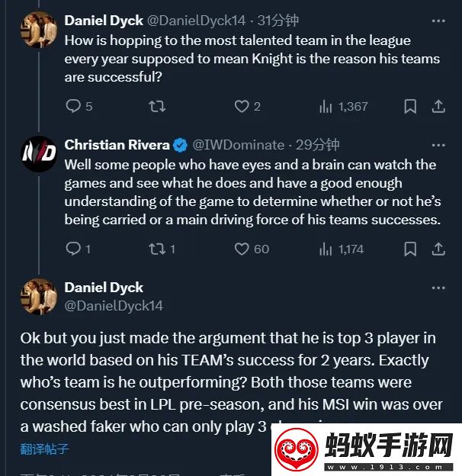The width and height of the screenshot is (462, 476).
Task: Open reply thread on Christian Rivera's tweet
Action: coord(79,249)
